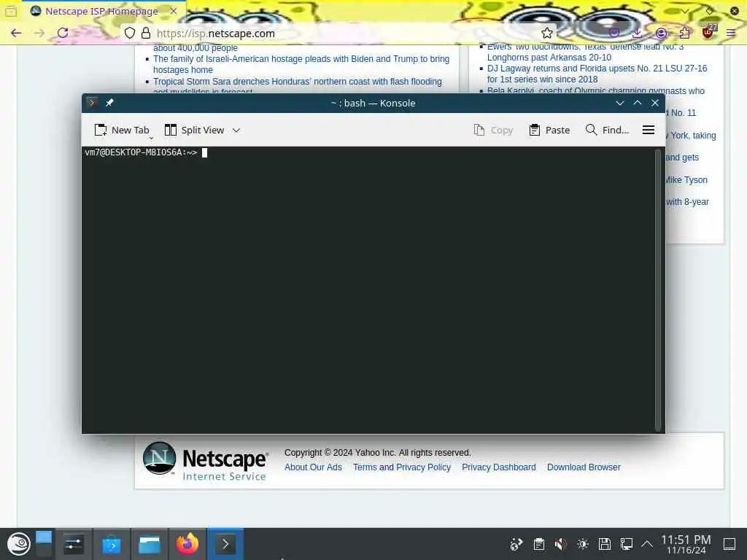Open the network connections tray icon
This screenshot has width=747, height=560.
coord(627,544)
